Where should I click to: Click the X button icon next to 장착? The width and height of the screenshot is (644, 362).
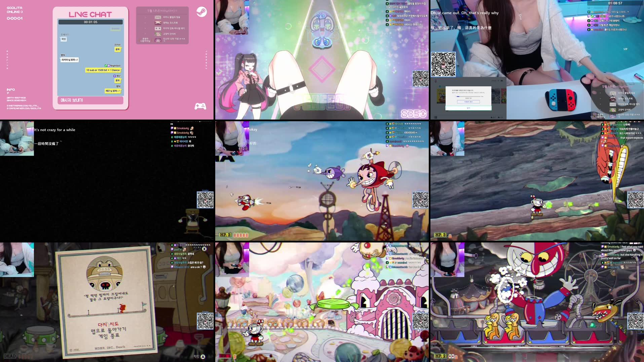pyautogui.click(x=204, y=249)
